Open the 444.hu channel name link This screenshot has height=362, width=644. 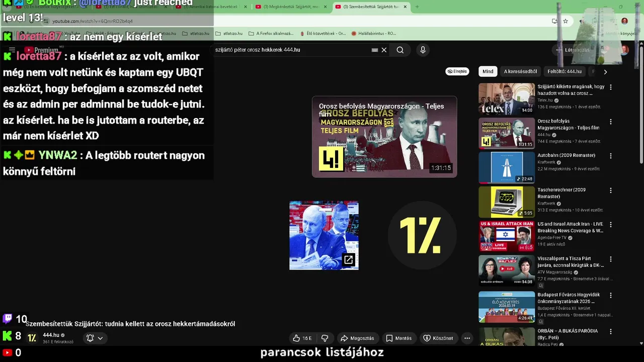tap(51, 335)
